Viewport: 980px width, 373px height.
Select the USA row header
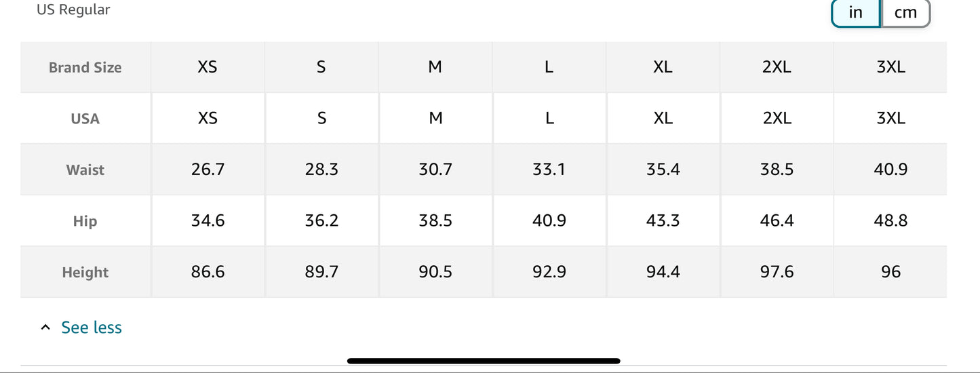pyautogui.click(x=85, y=119)
